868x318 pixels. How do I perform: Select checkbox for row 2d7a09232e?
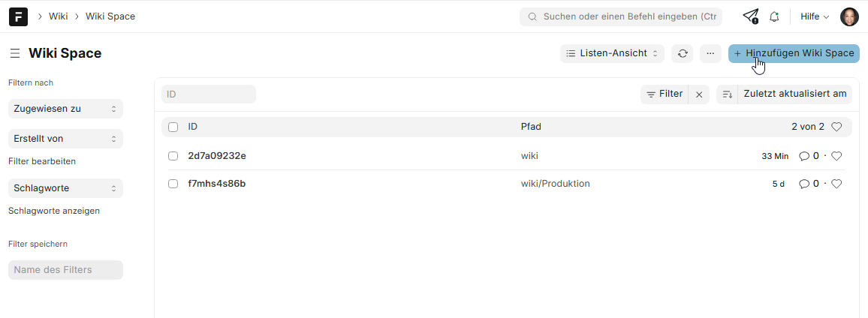[x=173, y=156]
